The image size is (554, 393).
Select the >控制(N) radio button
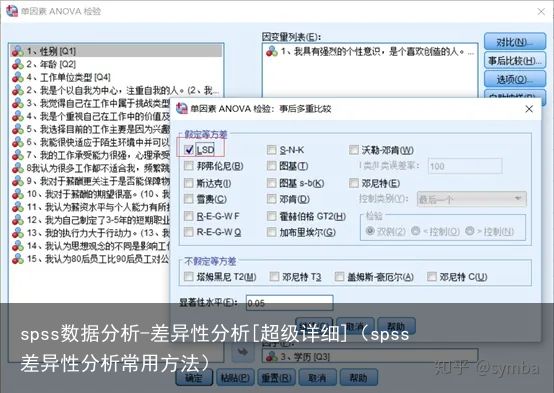click(x=470, y=231)
